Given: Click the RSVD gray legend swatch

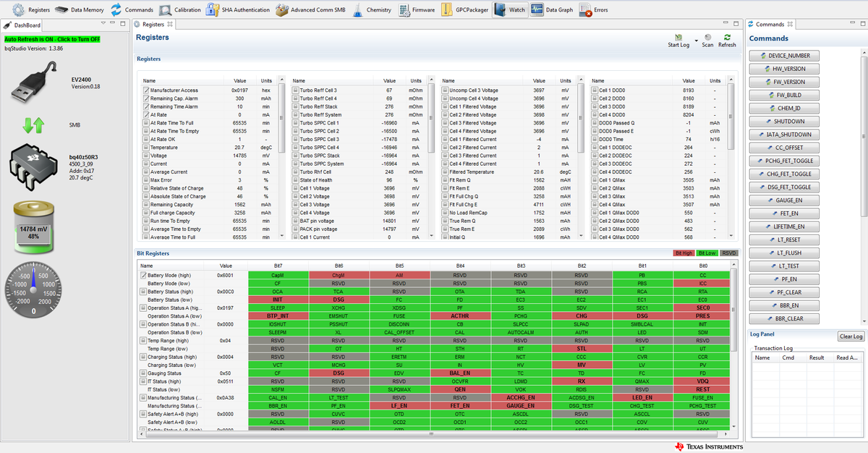Looking at the screenshot, I should [x=728, y=253].
